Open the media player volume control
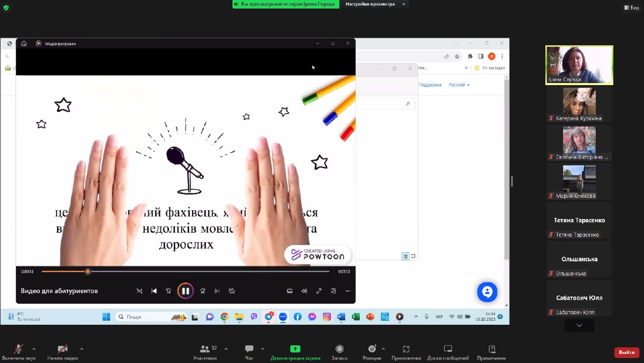644x363 pixels. [304, 291]
